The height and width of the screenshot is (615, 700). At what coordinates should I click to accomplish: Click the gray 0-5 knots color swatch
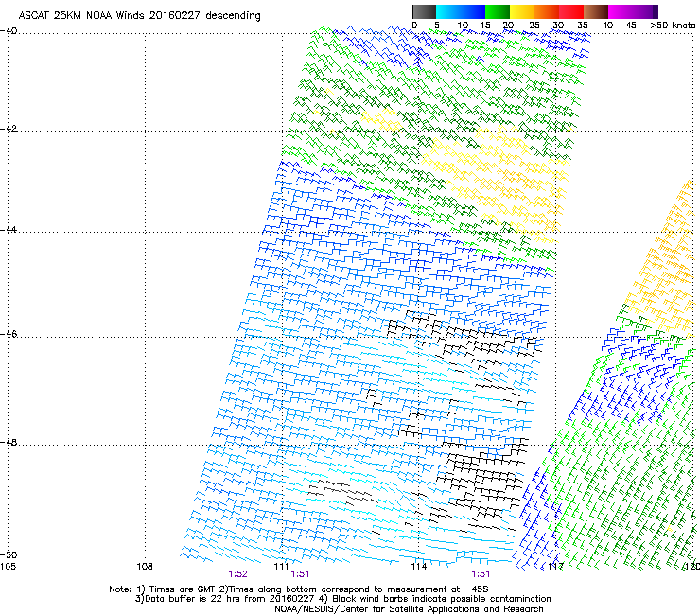pos(424,11)
